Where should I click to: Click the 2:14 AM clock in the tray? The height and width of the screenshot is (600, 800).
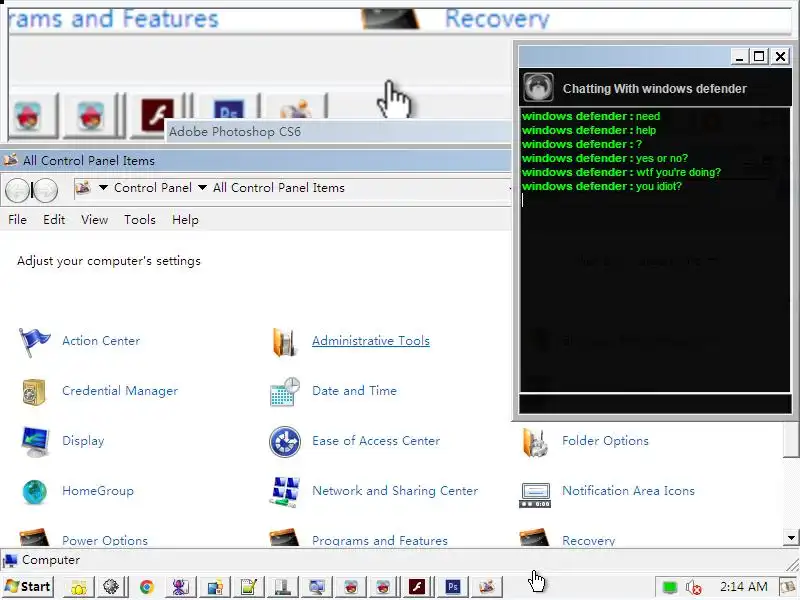[x=744, y=587]
